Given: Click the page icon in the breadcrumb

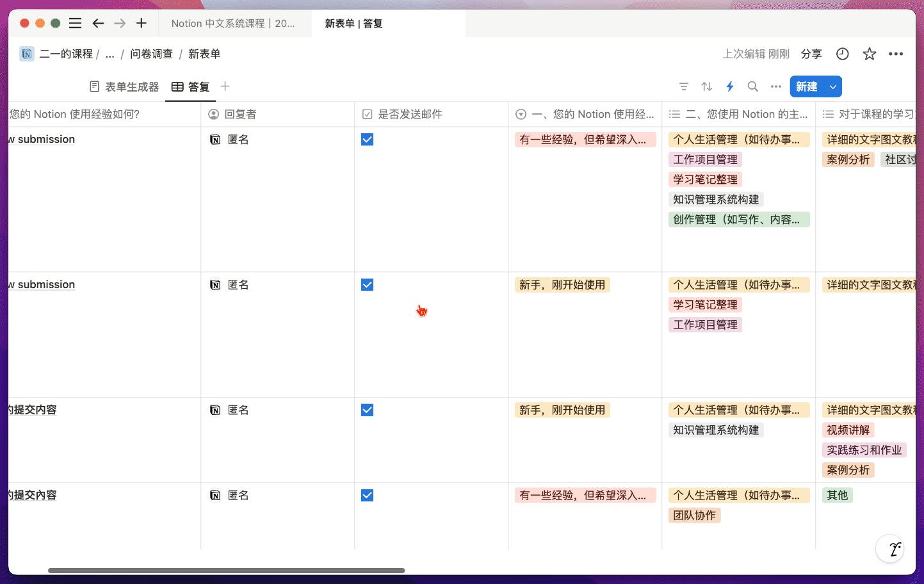Looking at the screenshot, I should point(26,54).
